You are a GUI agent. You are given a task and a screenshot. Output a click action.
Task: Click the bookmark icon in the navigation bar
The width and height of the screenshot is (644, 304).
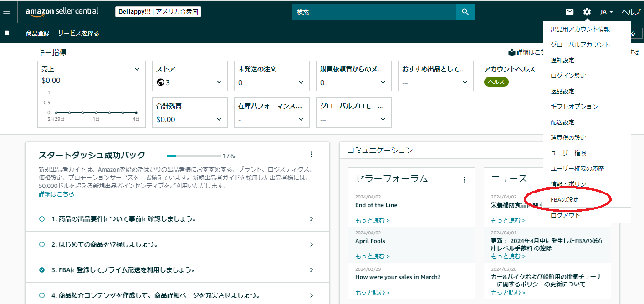(7, 33)
